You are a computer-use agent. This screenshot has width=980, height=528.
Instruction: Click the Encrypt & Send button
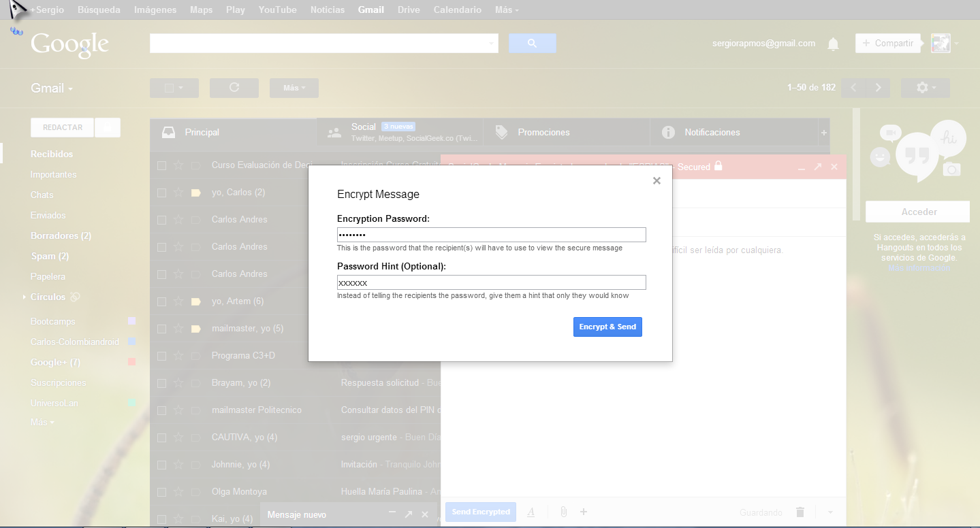point(607,327)
